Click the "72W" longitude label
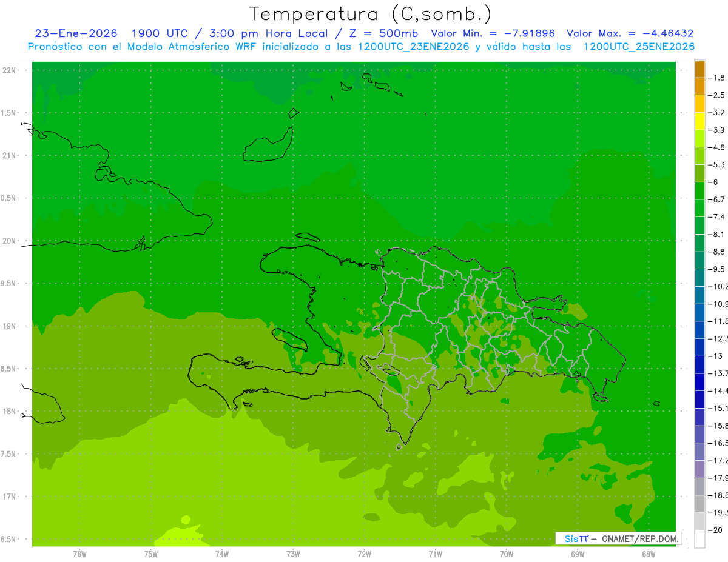 [x=364, y=555]
